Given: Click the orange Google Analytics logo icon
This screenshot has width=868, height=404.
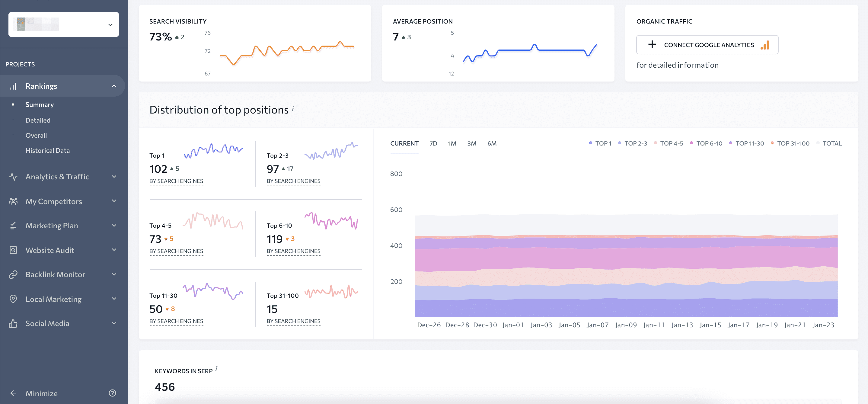Looking at the screenshot, I should point(765,45).
